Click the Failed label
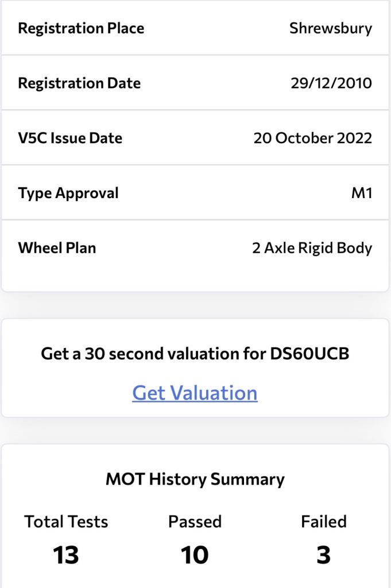Screen dimensions: 391x588 click(324, 521)
